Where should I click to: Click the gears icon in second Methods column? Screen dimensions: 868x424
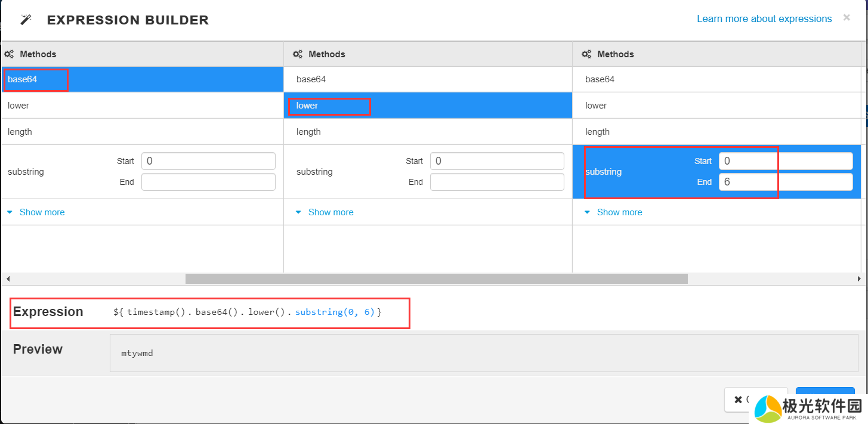(x=298, y=54)
